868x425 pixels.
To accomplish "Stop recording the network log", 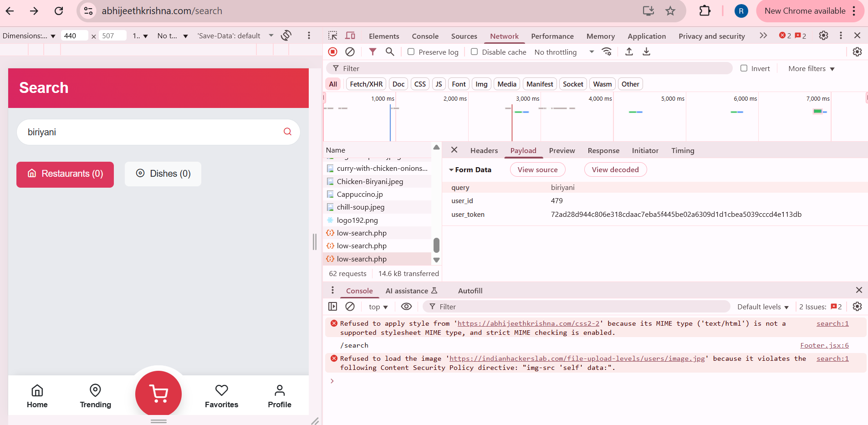I will [x=332, y=52].
